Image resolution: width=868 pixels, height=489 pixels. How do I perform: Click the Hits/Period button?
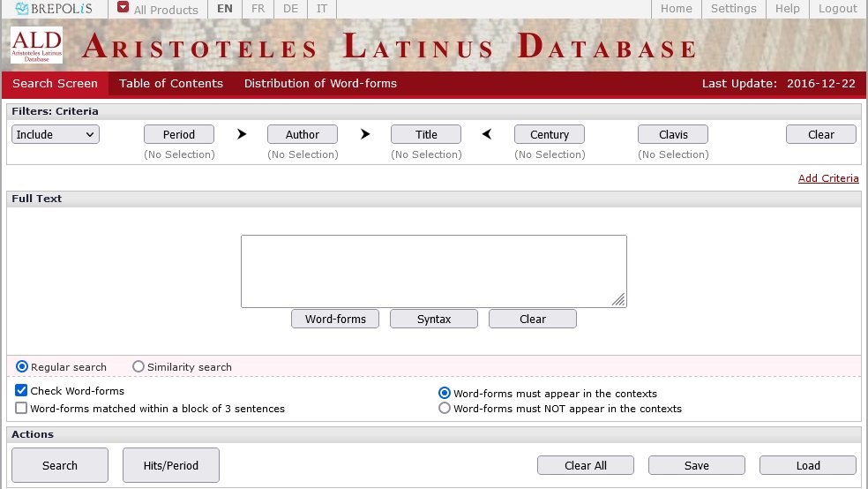tap(170, 465)
